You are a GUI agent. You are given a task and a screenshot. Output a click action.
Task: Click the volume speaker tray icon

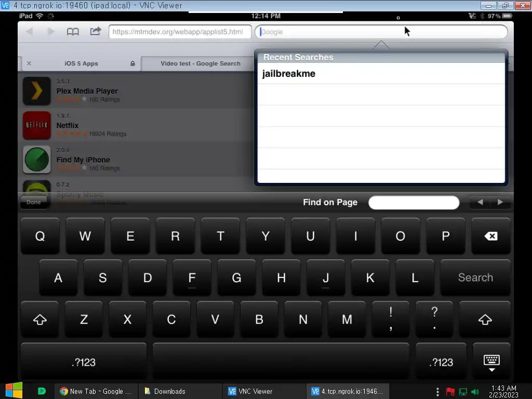[x=475, y=392]
